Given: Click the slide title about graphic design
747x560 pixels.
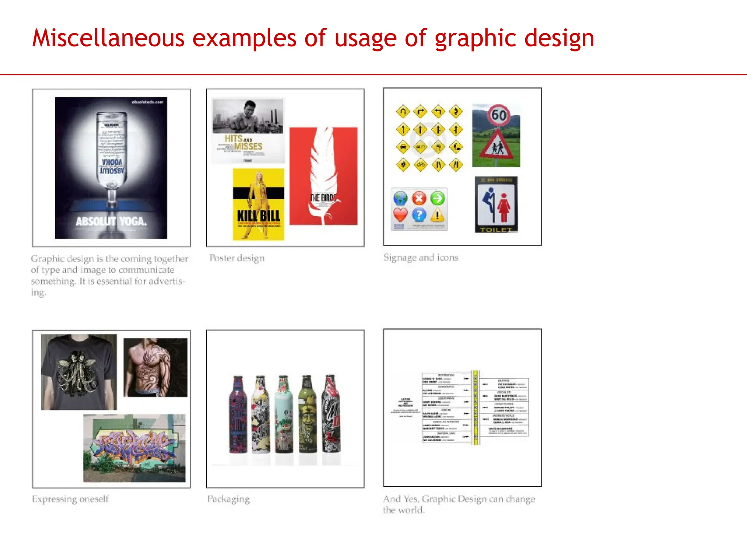Looking at the screenshot, I should coord(313,38).
